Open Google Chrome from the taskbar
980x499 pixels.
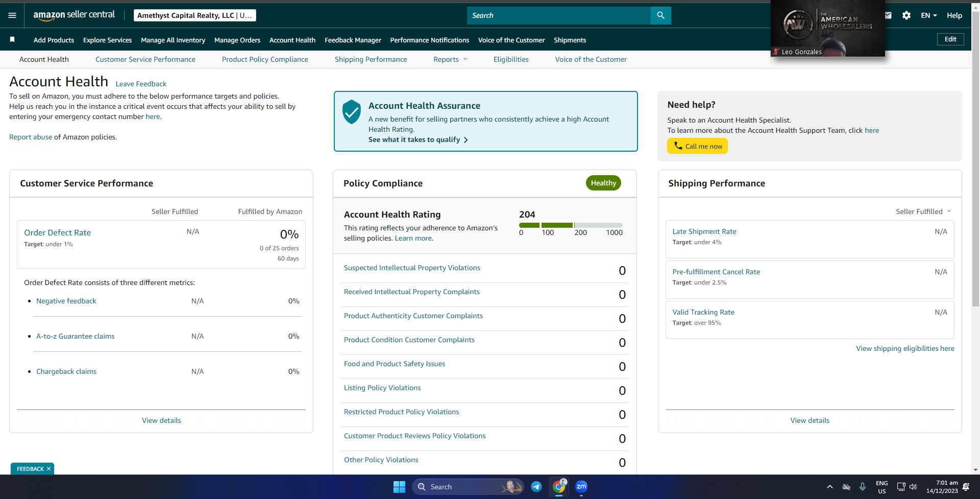(559, 487)
